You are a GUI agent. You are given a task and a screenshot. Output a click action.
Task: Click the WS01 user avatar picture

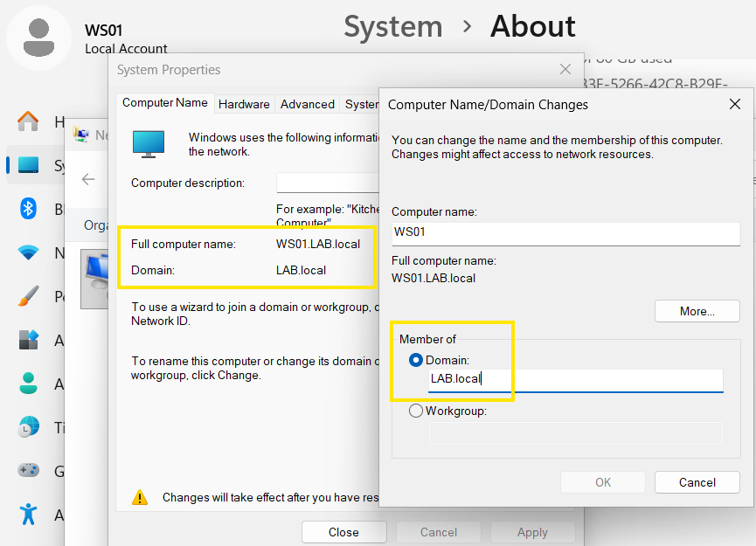(x=38, y=38)
